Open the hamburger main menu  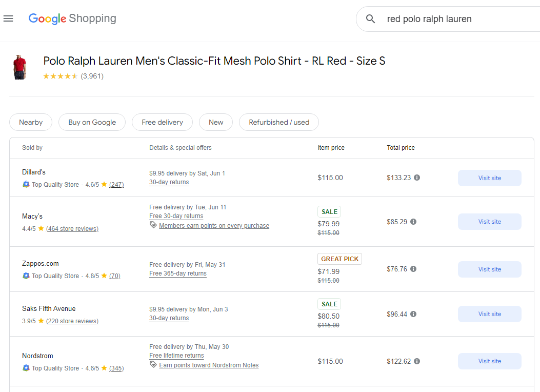click(8, 19)
